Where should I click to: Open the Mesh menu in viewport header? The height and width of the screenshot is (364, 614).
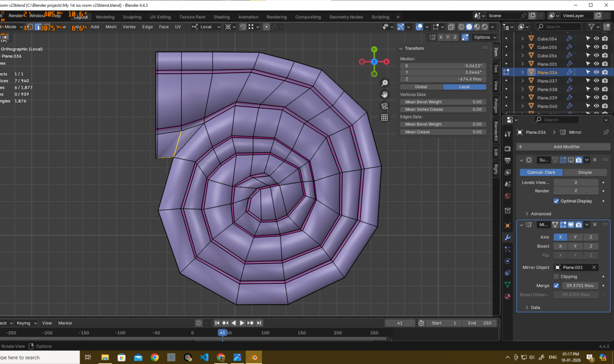[111, 27]
